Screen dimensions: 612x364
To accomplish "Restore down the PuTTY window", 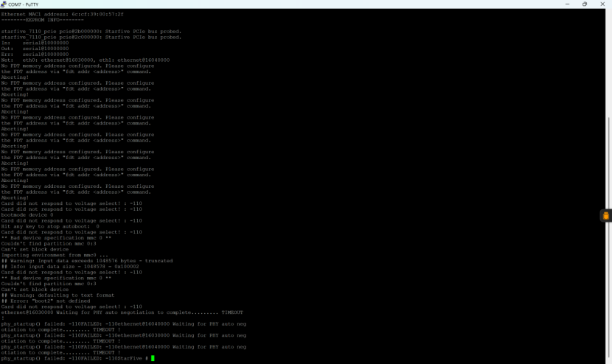I will click(x=585, y=4).
